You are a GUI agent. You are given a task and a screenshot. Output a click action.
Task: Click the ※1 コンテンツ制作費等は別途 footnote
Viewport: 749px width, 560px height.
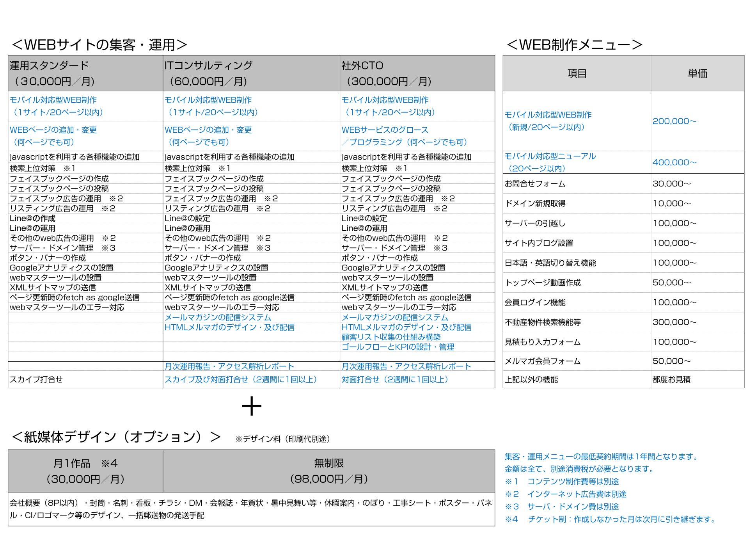pos(562,482)
